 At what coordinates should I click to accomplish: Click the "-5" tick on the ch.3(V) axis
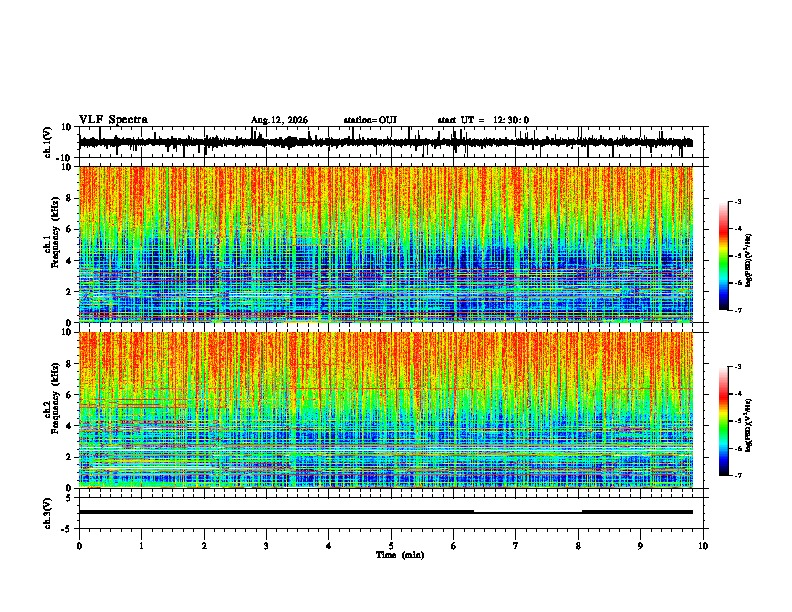click(68, 529)
